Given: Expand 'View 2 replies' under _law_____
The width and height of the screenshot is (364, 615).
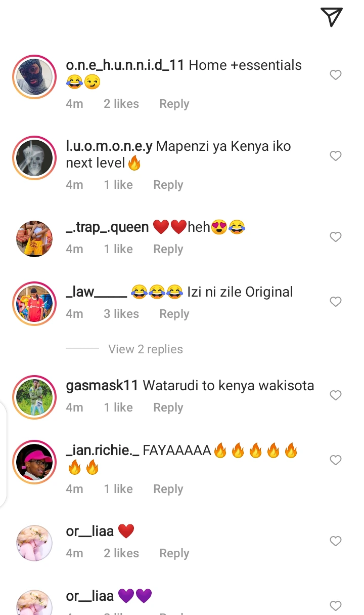Looking at the screenshot, I should pyautogui.click(x=146, y=349).
